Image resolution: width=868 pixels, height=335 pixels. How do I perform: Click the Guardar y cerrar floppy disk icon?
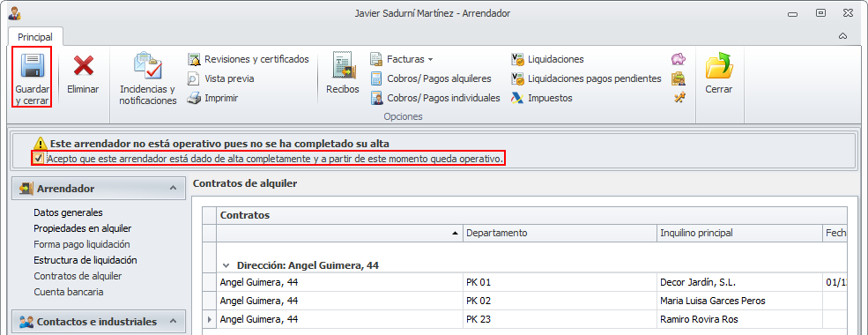pyautogui.click(x=32, y=65)
